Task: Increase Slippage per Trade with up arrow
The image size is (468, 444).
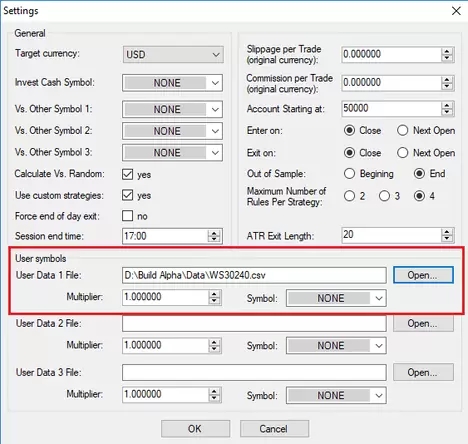Action: 447,51
